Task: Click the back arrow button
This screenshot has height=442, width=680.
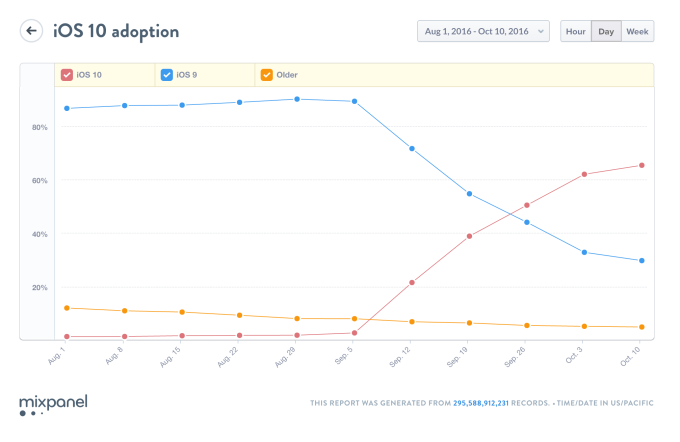Action: [x=32, y=31]
